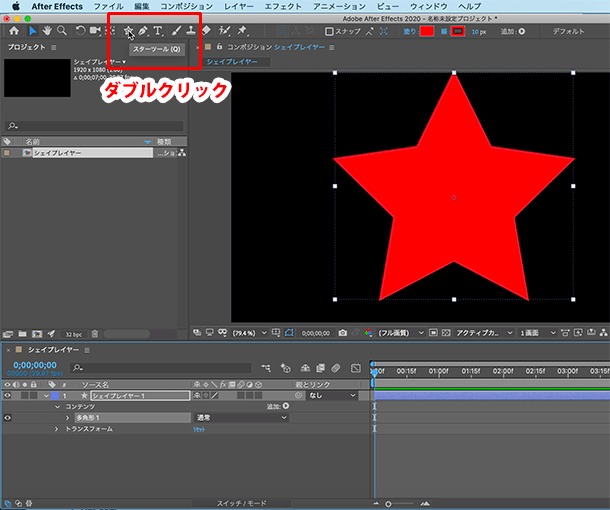The image size is (610, 510).
Task: Expand the 多角形 1 property group
Action: [x=67, y=418]
